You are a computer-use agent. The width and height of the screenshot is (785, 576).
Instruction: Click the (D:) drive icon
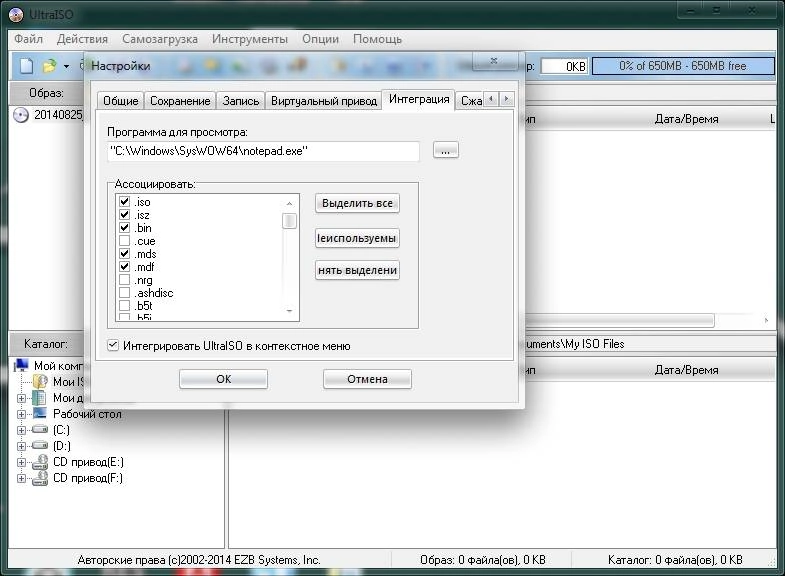tap(40, 445)
